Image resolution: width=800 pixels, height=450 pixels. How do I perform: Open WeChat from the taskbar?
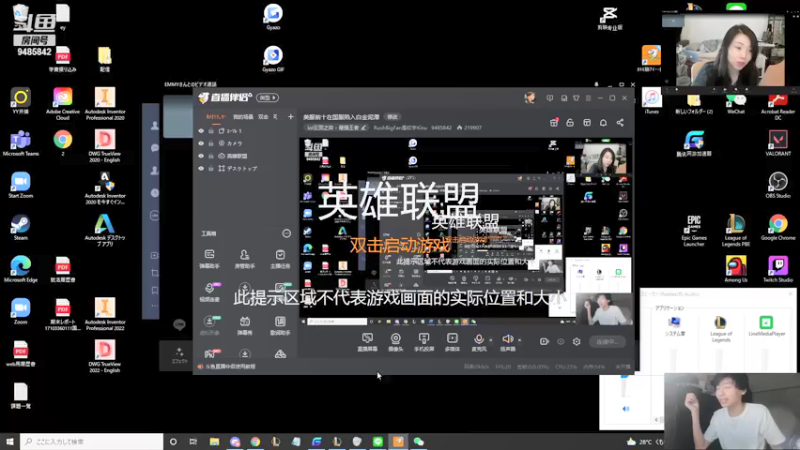point(418,441)
